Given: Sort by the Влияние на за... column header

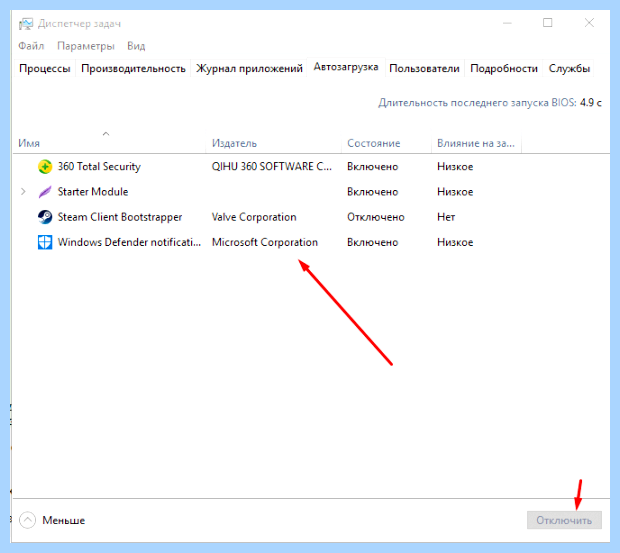Looking at the screenshot, I should 475,143.
